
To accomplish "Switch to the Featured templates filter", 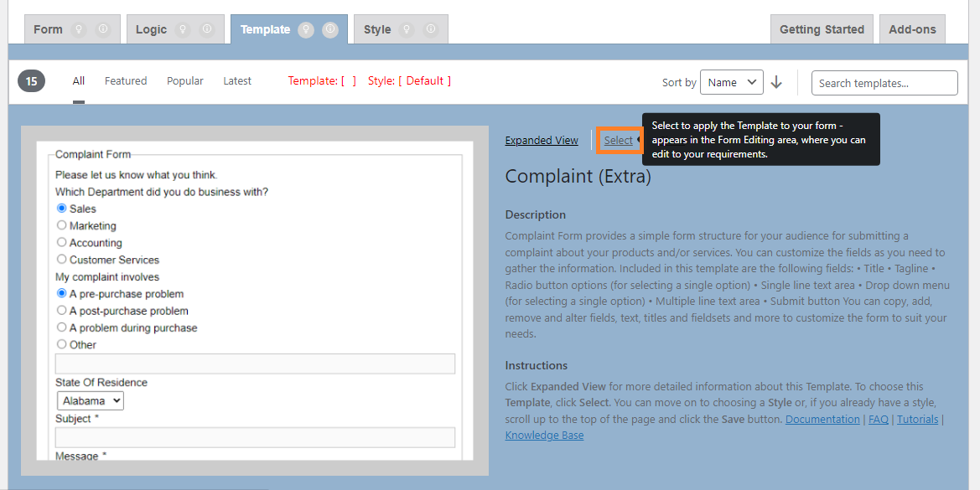I will pyautogui.click(x=126, y=81).
